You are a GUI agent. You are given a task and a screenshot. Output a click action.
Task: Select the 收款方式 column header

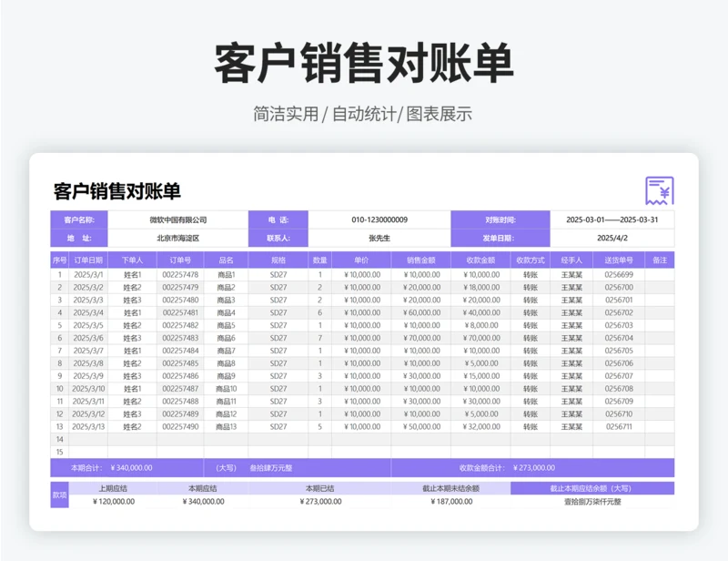[x=531, y=260]
